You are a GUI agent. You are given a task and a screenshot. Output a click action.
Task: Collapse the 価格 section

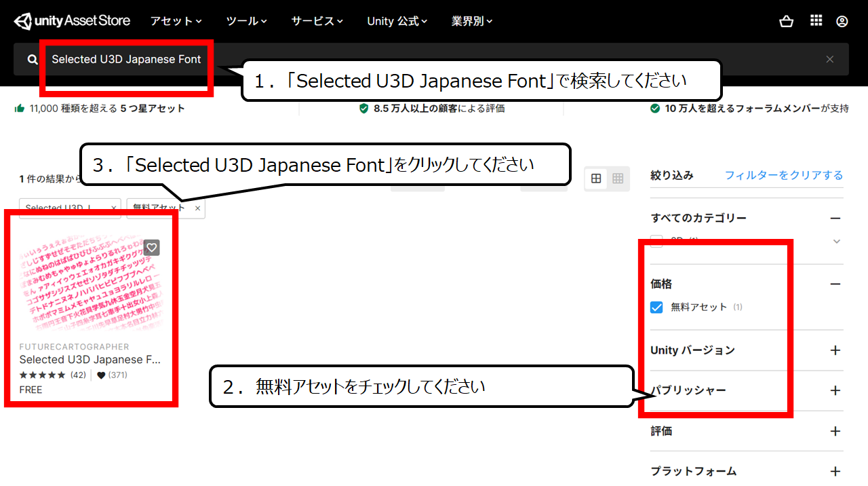(835, 284)
